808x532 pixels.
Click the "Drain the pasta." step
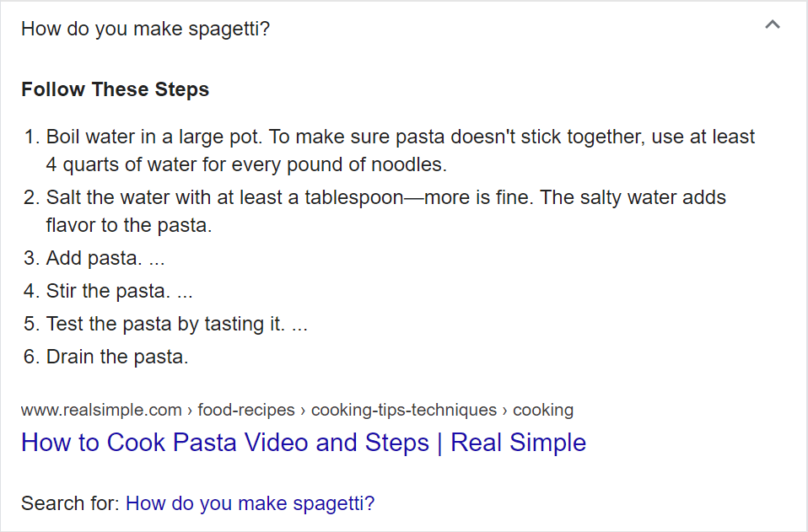point(117,357)
